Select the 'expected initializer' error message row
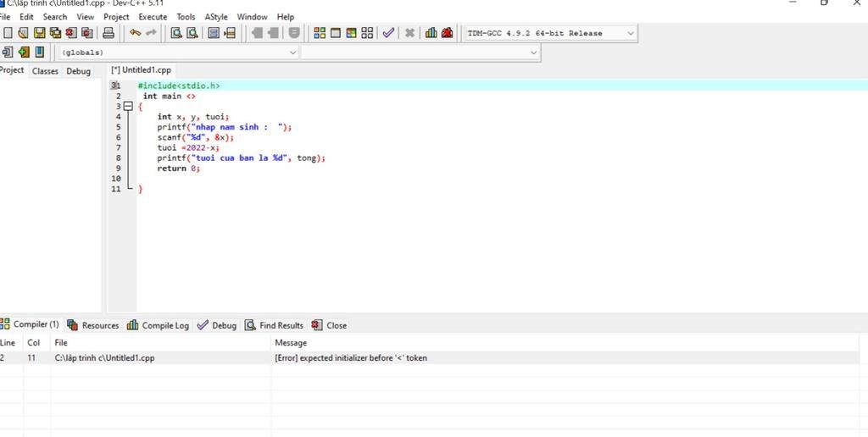Viewport: 868px width, 437px height. pos(429,358)
